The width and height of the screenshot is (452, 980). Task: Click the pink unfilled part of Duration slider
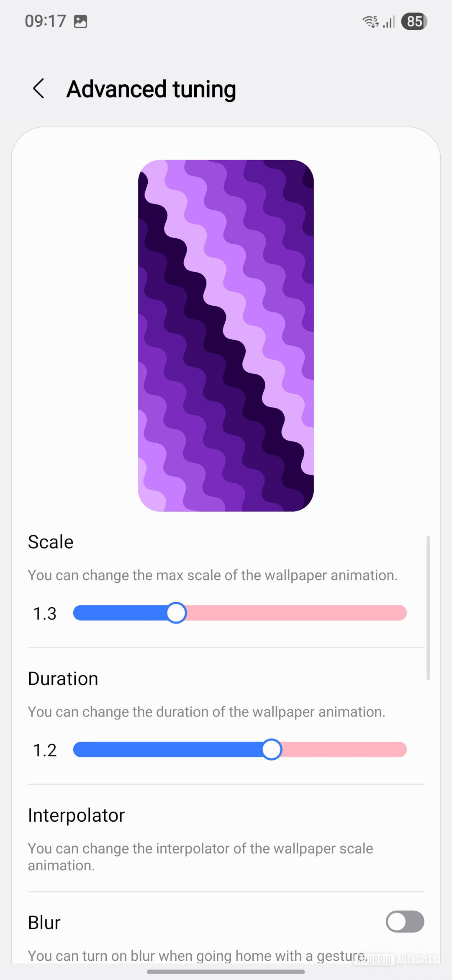343,750
